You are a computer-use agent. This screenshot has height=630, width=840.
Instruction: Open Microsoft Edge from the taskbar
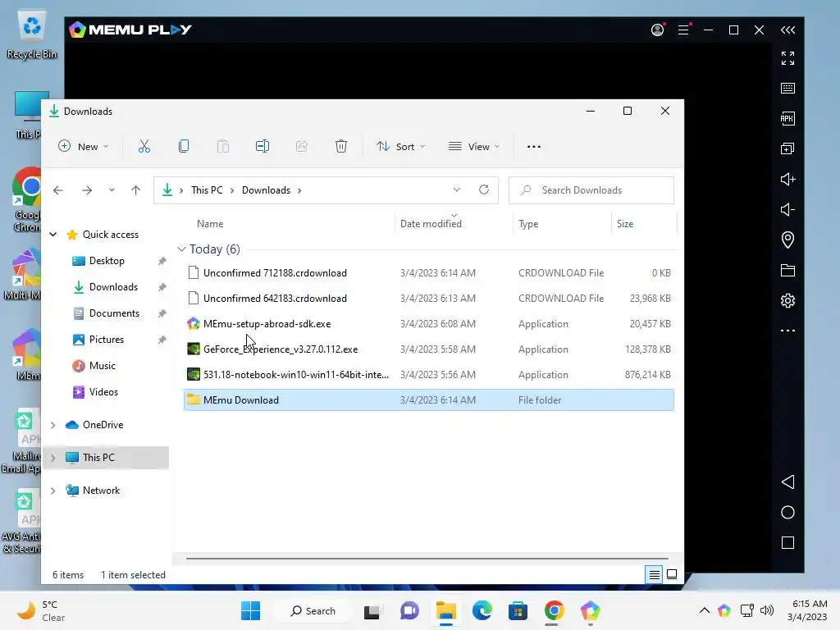[x=482, y=610]
